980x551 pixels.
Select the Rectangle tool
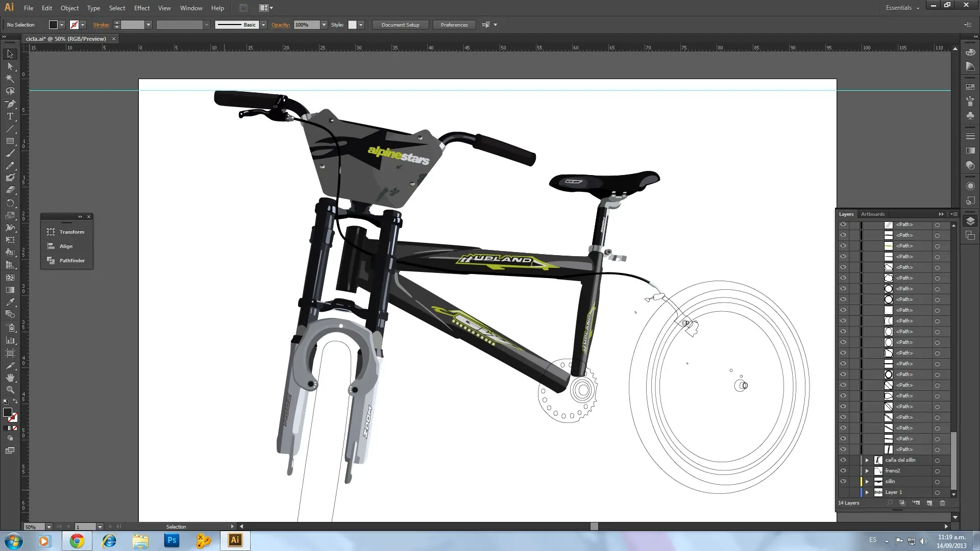click(x=10, y=141)
